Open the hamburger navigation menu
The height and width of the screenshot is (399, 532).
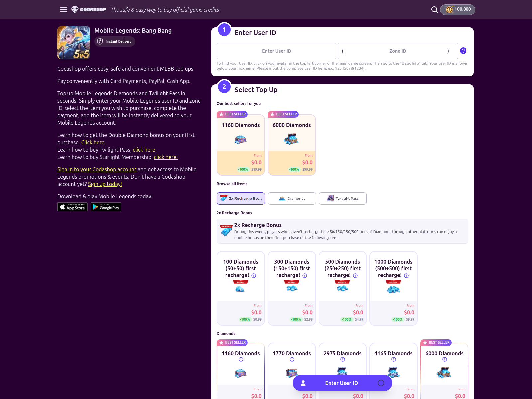click(63, 10)
